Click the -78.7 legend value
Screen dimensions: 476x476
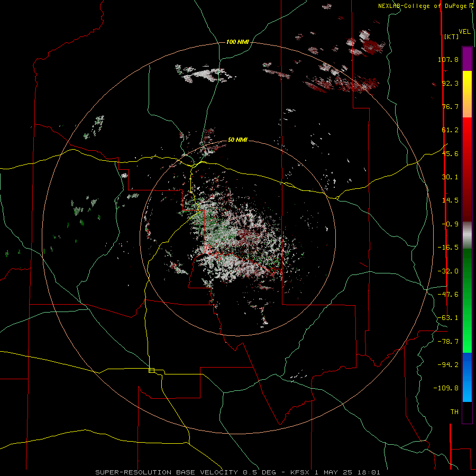click(448, 342)
